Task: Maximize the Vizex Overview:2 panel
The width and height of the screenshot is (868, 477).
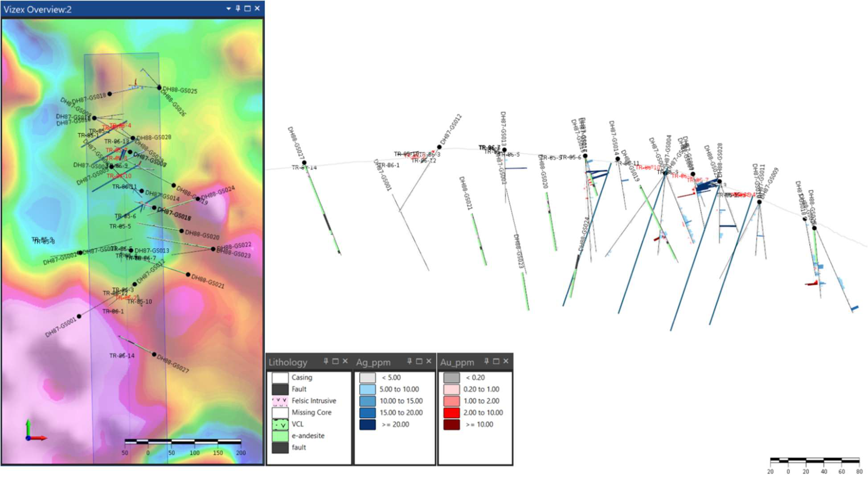Action: coord(249,8)
